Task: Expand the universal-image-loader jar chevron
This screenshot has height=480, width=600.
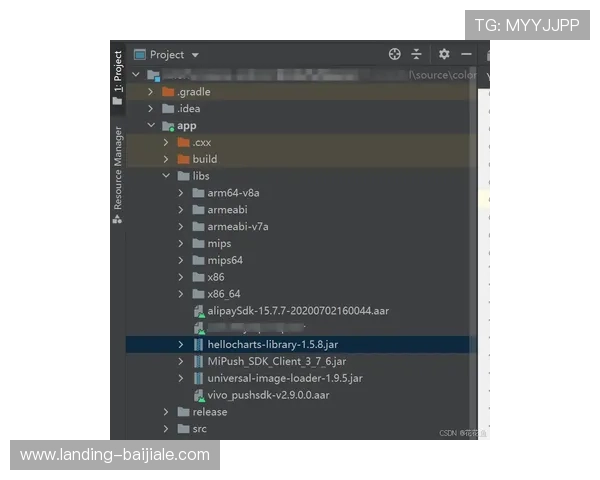Action: 181,378
